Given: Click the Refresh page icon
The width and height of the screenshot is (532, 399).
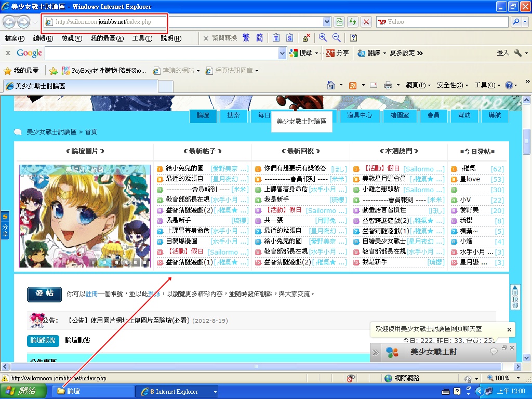Looking at the screenshot, I should pos(353,22).
